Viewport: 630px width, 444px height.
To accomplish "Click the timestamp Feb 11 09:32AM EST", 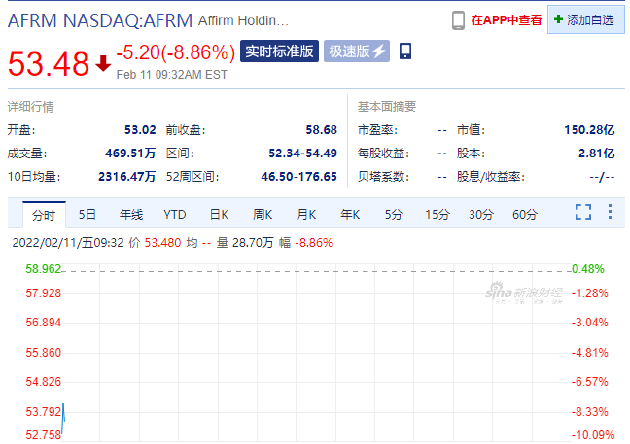I will click(172, 75).
